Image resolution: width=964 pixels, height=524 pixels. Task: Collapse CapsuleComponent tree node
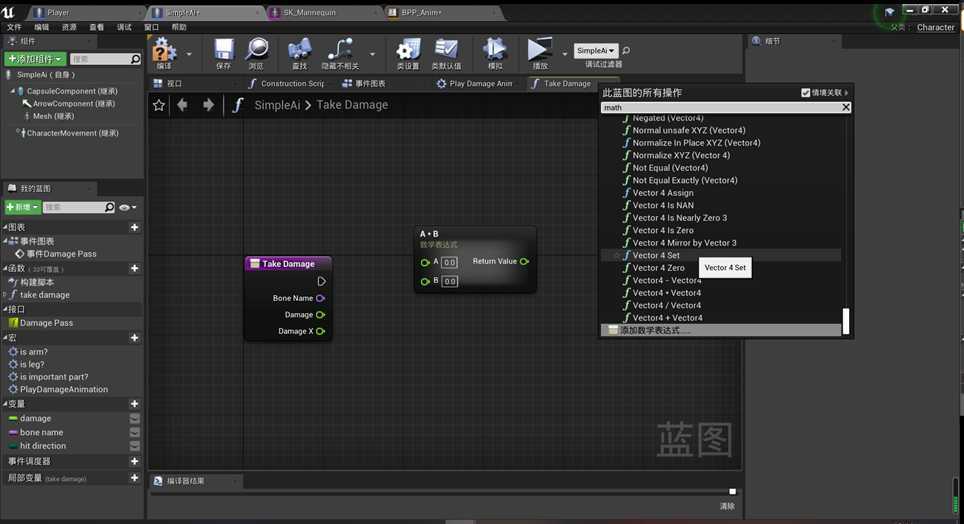point(12,91)
